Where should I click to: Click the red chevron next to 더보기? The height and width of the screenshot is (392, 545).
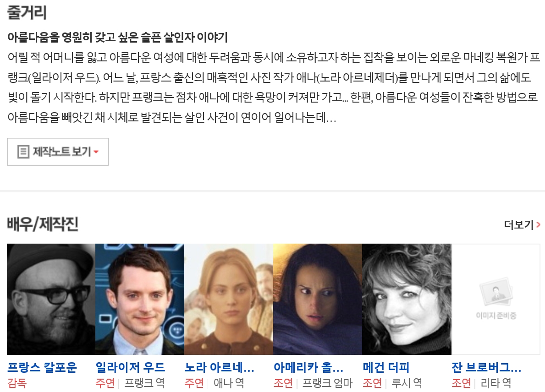point(539,225)
